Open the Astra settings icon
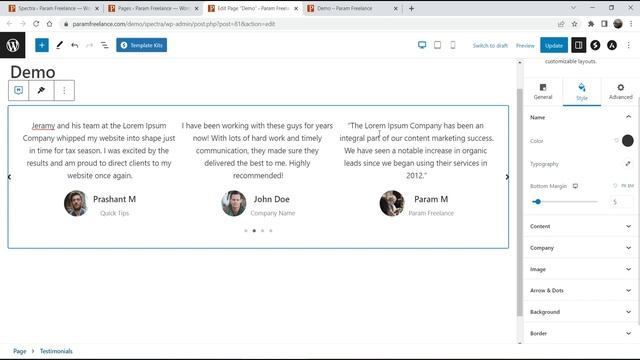Image resolution: width=640 pixels, height=360 pixels. click(x=611, y=45)
